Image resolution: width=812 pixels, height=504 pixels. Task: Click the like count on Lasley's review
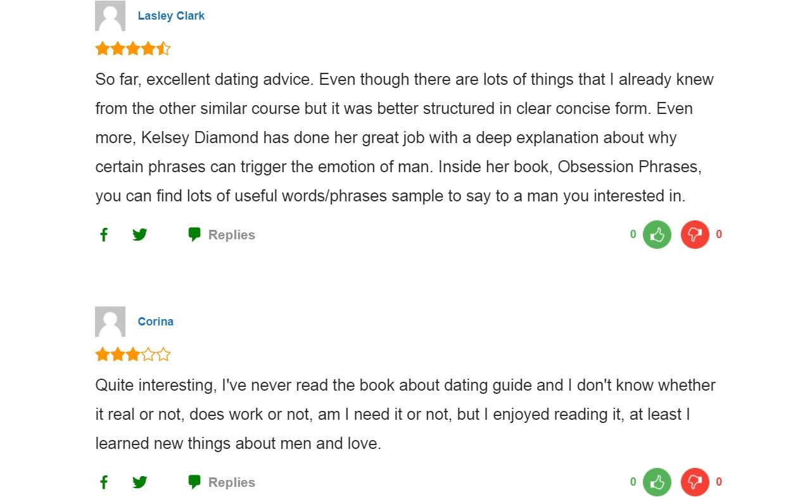633,234
